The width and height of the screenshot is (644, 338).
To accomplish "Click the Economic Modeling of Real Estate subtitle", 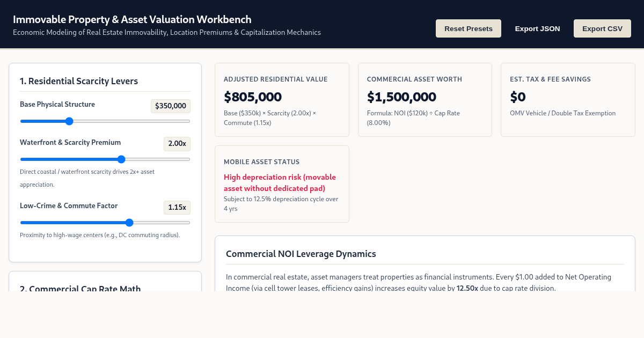I will coord(167,32).
